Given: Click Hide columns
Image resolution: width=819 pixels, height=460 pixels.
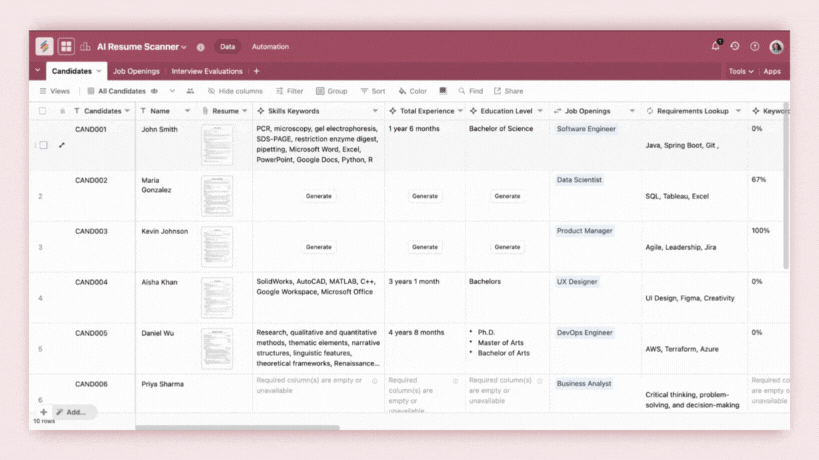Looking at the screenshot, I should pos(235,91).
